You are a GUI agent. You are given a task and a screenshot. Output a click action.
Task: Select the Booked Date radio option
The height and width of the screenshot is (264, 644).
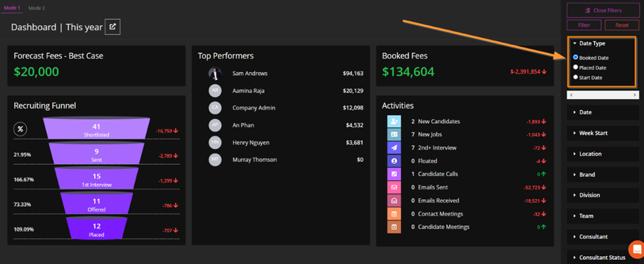pyautogui.click(x=575, y=58)
